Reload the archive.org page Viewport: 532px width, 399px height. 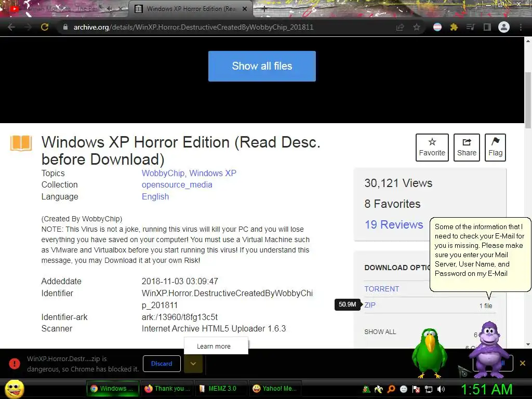45,27
